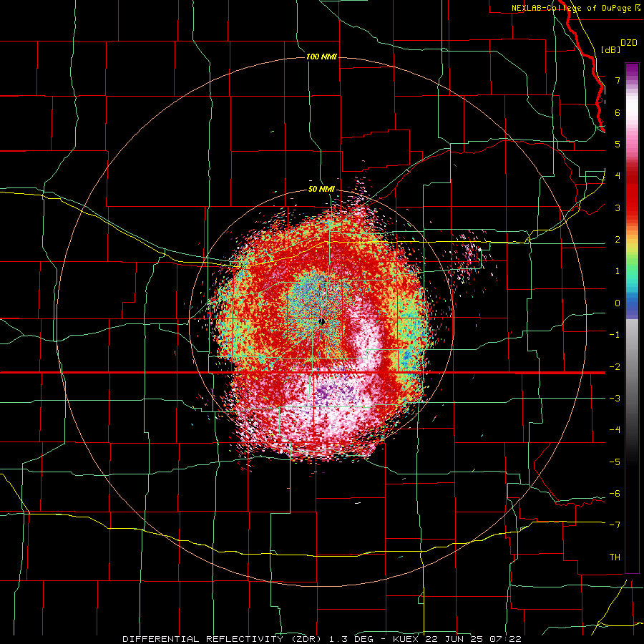Click the TH label on legend
This screenshot has width=644, height=644.
click(615, 557)
